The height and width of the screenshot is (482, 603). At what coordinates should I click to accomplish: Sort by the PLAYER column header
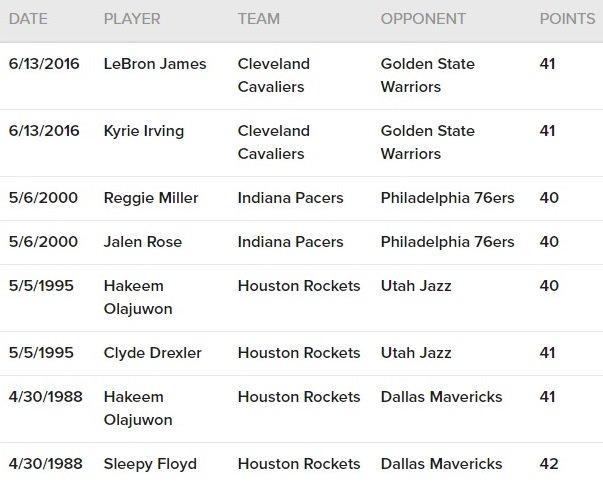click(131, 19)
